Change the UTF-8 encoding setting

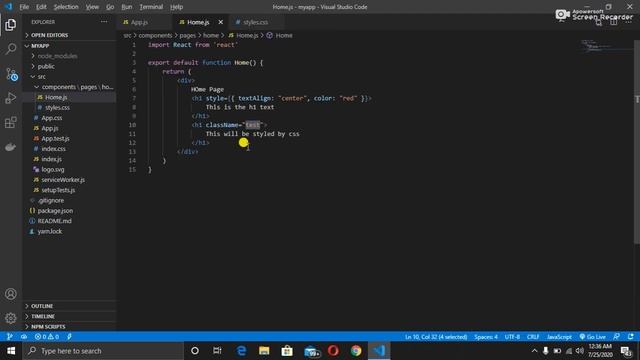point(512,337)
